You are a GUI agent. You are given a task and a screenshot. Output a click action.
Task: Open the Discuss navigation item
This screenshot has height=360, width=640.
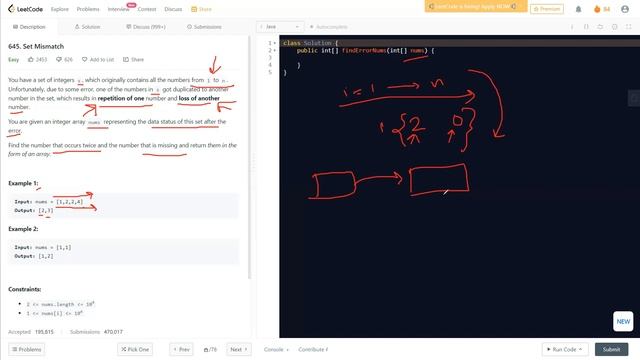pos(173,9)
